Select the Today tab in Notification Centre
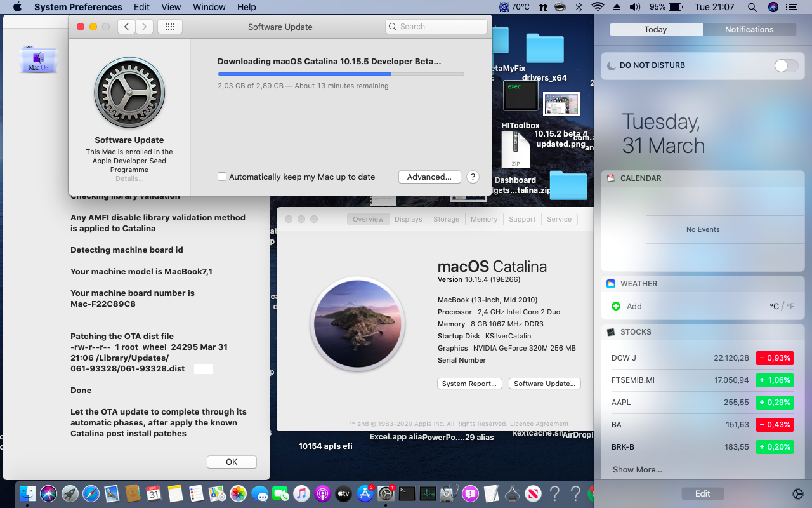The height and width of the screenshot is (508, 812). point(655,29)
